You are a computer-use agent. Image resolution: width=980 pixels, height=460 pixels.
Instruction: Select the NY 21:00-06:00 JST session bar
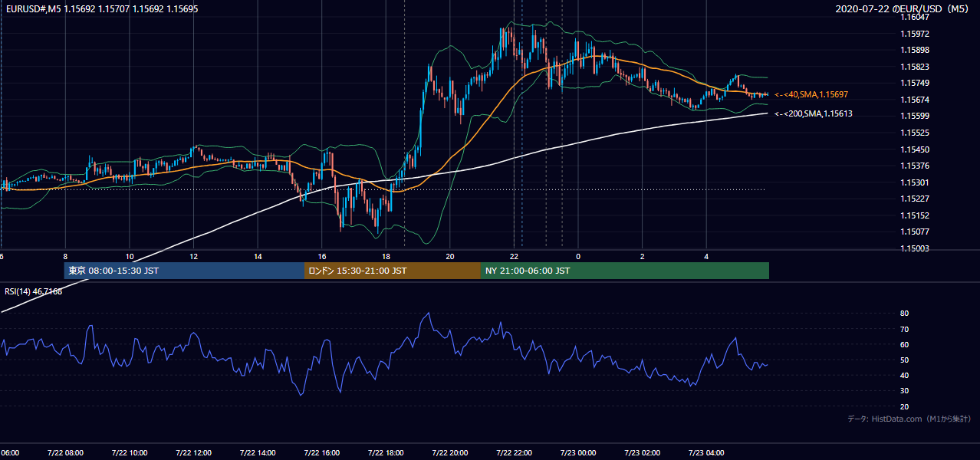click(x=625, y=271)
